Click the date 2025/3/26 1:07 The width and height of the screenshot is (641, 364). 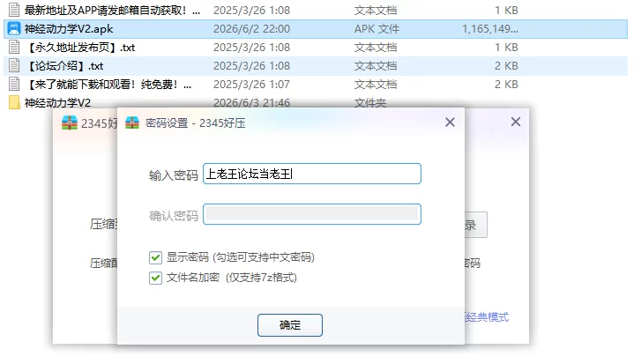(x=252, y=85)
